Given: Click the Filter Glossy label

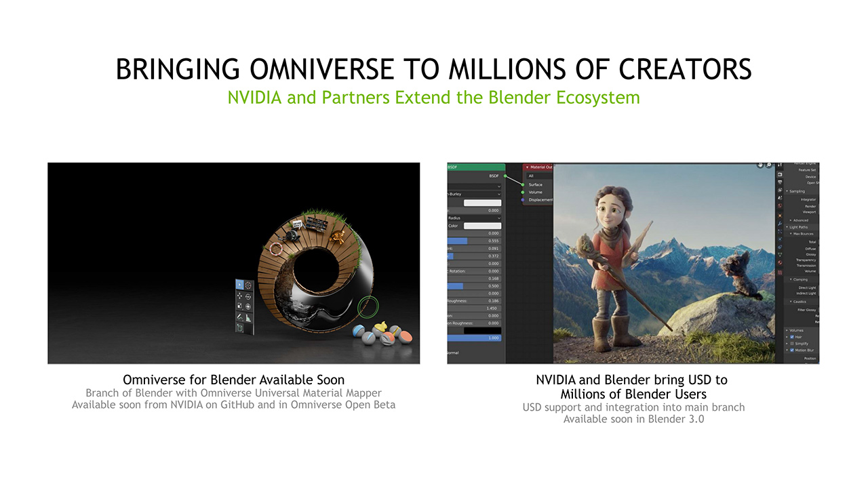Looking at the screenshot, I should pyautogui.click(x=806, y=310).
